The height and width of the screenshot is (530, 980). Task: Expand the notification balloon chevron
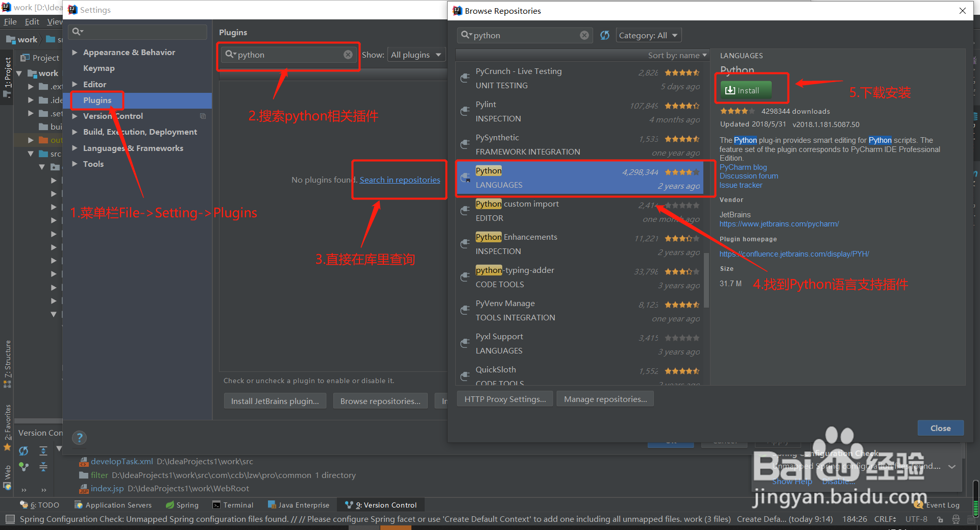[x=952, y=466]
